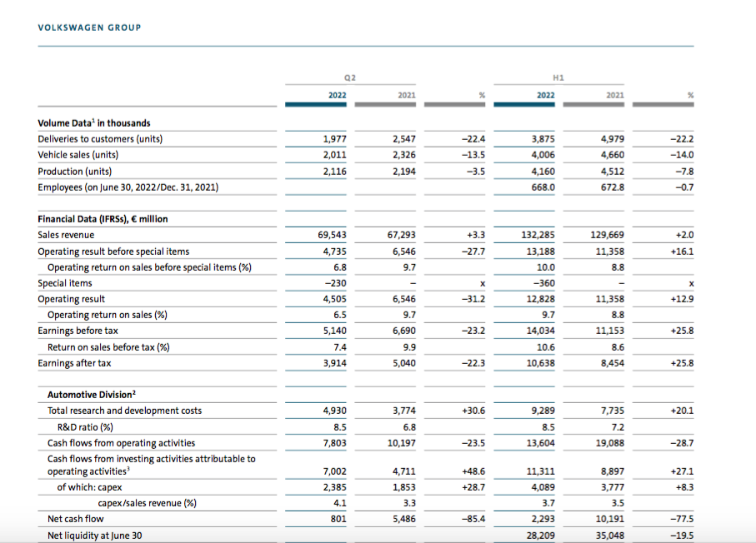Image resolution: width=756 pixels, height=543 pixels.
Task: Click the "Earnings before tax" row label
Action: point(78,331)
